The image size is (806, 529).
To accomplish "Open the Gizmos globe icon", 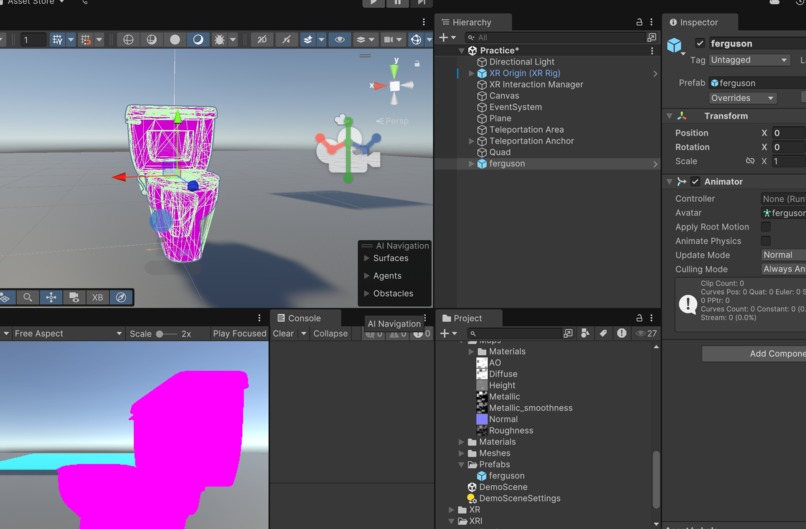I will [416, 40].
